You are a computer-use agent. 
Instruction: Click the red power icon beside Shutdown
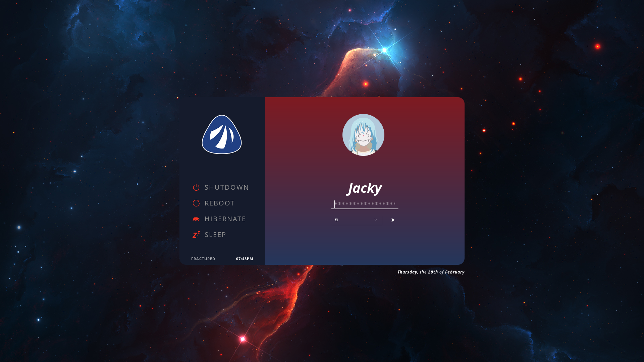point(196,187)
